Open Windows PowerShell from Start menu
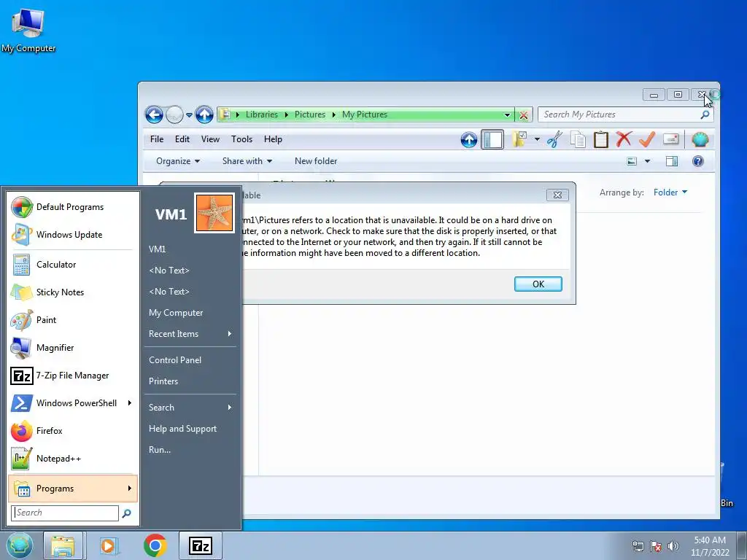The image size is (747, 560). [72, 402]
